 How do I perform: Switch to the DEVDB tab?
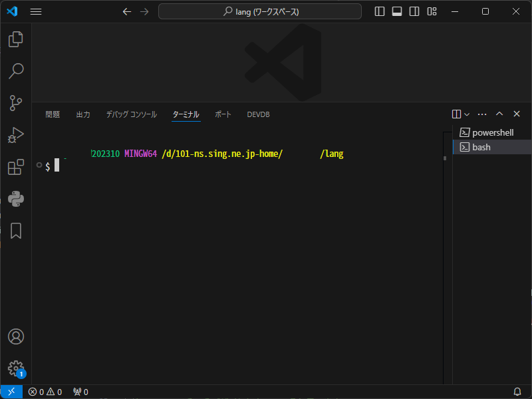[258, 114]
